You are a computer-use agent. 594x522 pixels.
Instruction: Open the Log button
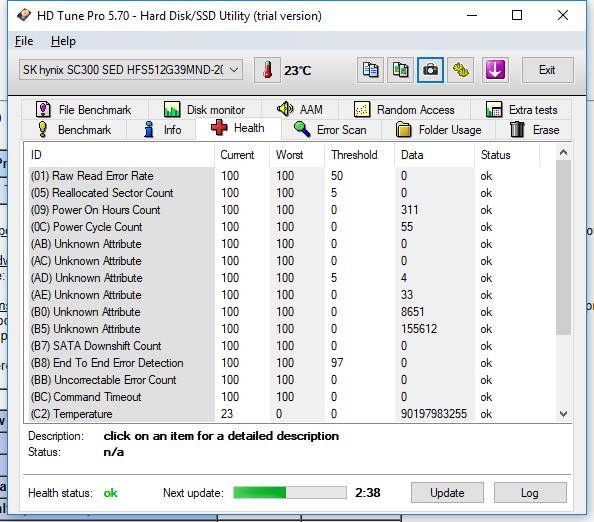pyautogui.click(x=530, y=492)
